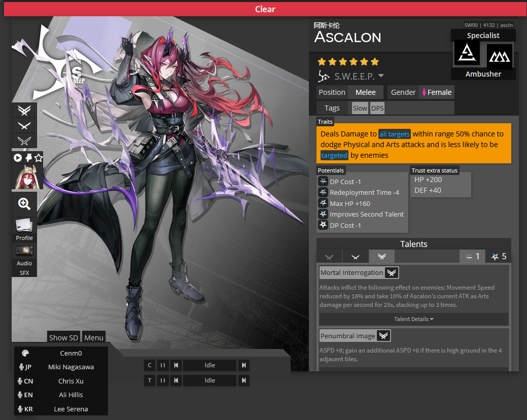Open the Idle animation selector in T row

click(x=209, y=380)
